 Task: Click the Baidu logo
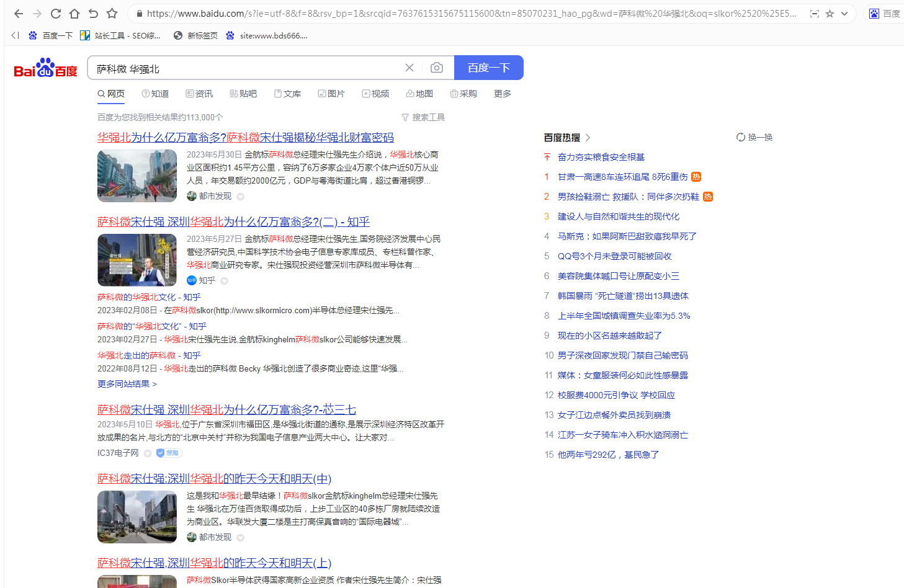pyautogui.click(x=46, y=68)
